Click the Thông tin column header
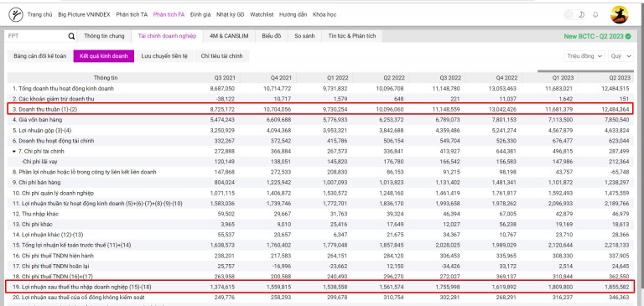644x306 pixels. (x=106, y=78)
